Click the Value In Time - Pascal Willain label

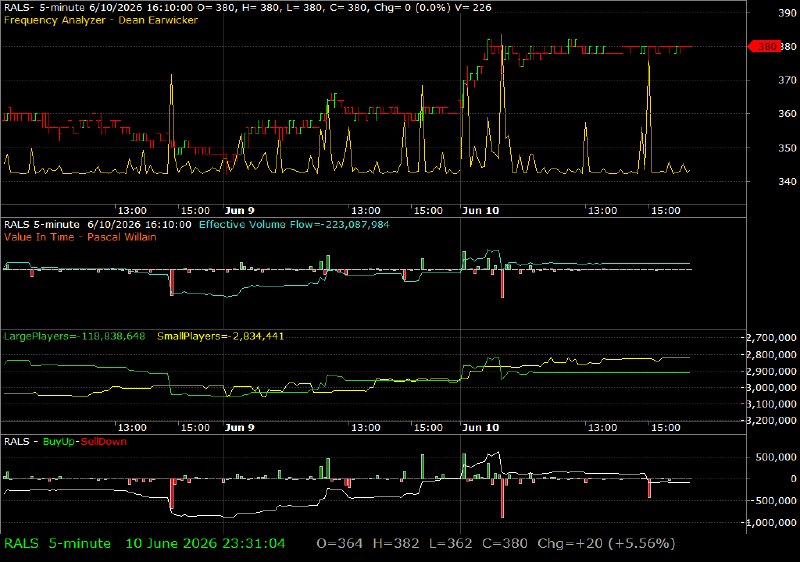(80, 237)
